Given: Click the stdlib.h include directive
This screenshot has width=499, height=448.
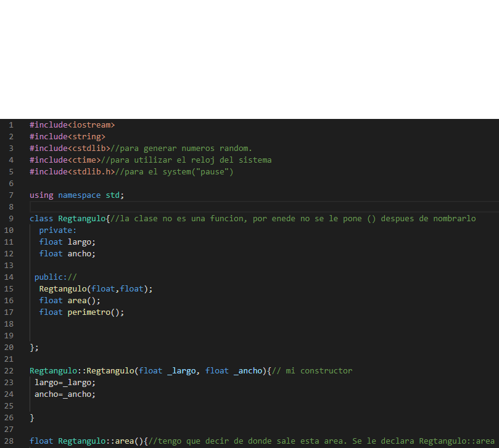Looking at the screenshot, I should tap(70, 171).
